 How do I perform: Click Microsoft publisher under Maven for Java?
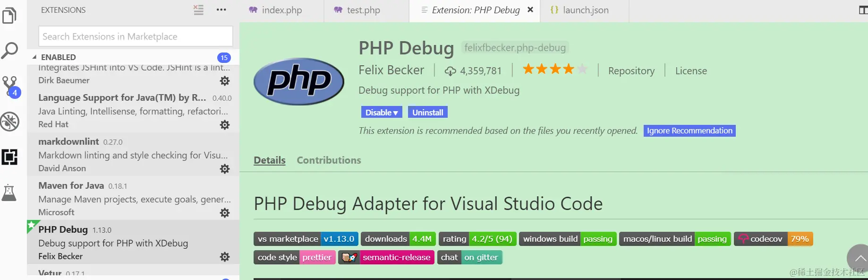click(x=56, y=212)
